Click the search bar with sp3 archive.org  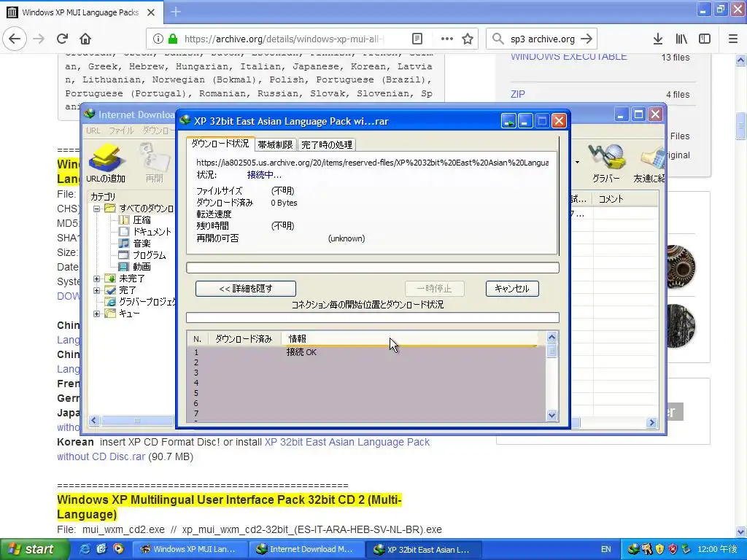coord(542,39)
